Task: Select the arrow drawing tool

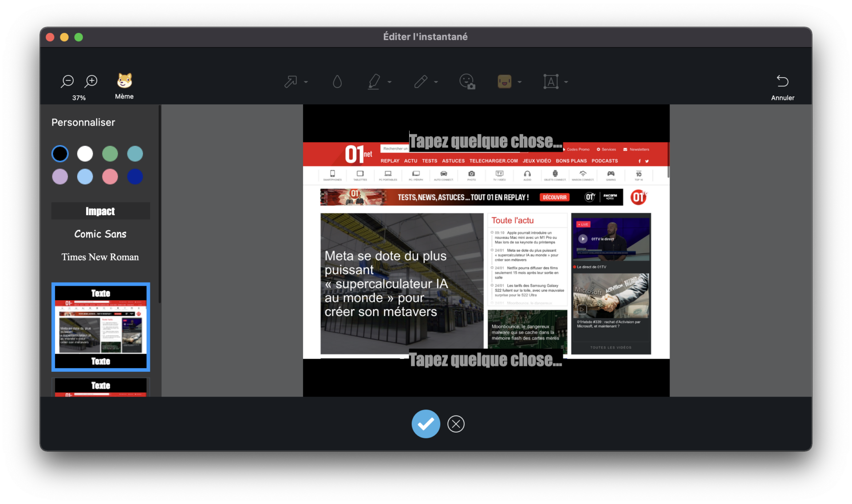Action: point(291,82)
